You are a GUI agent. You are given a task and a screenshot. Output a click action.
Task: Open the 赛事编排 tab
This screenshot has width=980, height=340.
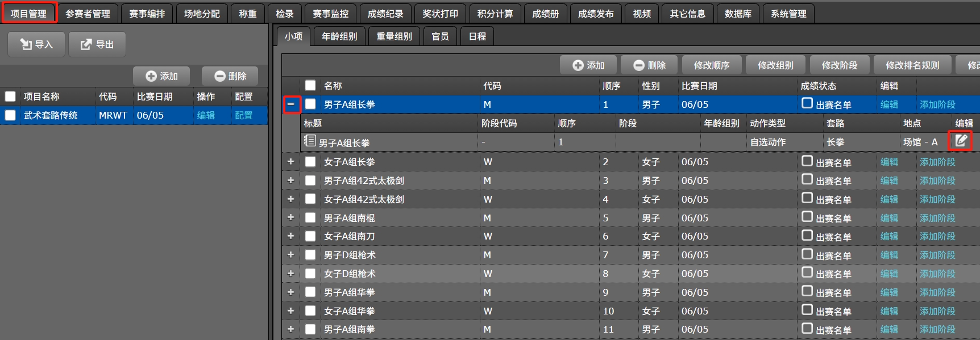147,14
